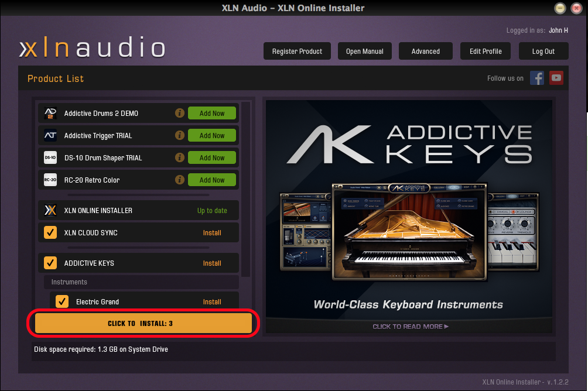Click the Addictive Trigger product icon
This screenshot has width=588, height=391.
(50, 135)
